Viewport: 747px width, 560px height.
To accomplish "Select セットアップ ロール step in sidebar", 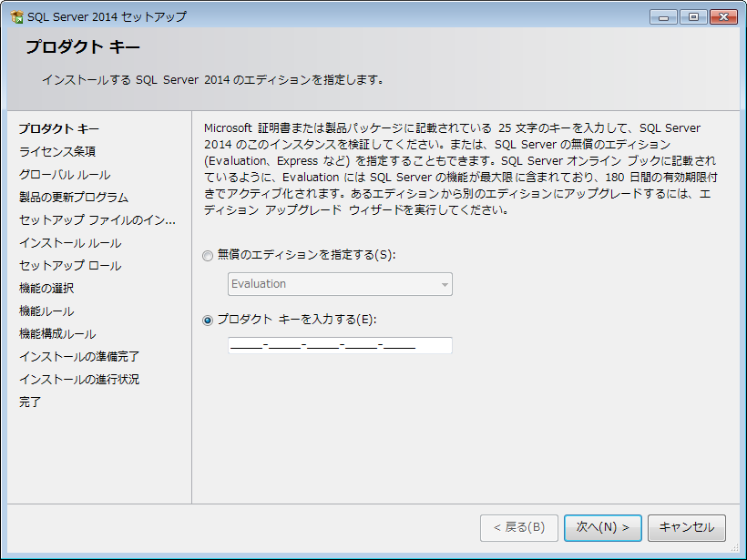I will [x=70, y=266].
